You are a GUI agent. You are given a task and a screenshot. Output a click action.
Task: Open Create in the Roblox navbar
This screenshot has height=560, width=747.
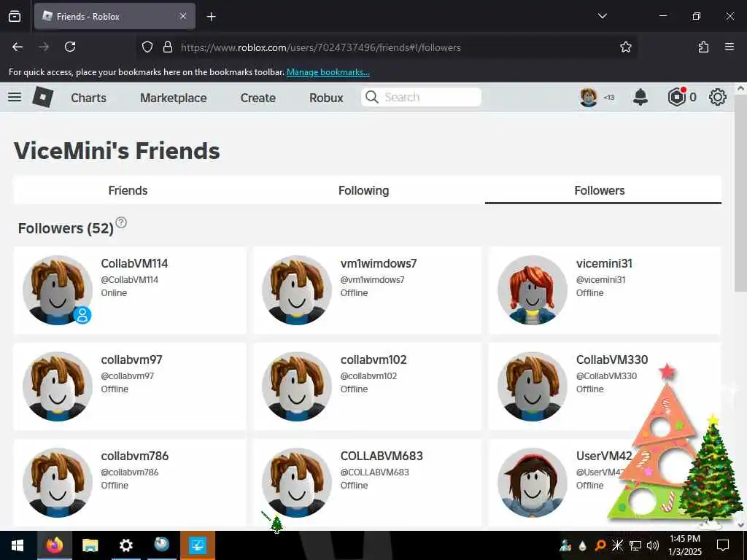(258, 98)
